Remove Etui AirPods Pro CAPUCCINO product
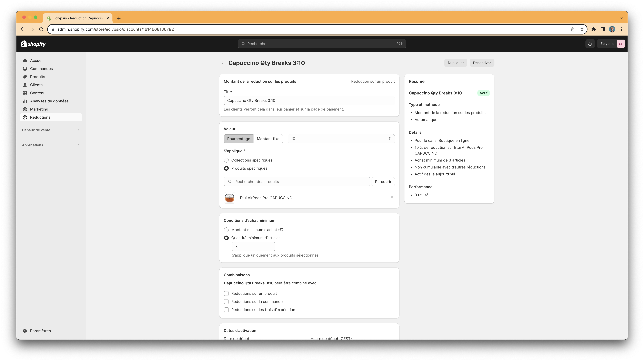This screenshot has height=361, width=644. pyautogui.click(x=392, y=197)
